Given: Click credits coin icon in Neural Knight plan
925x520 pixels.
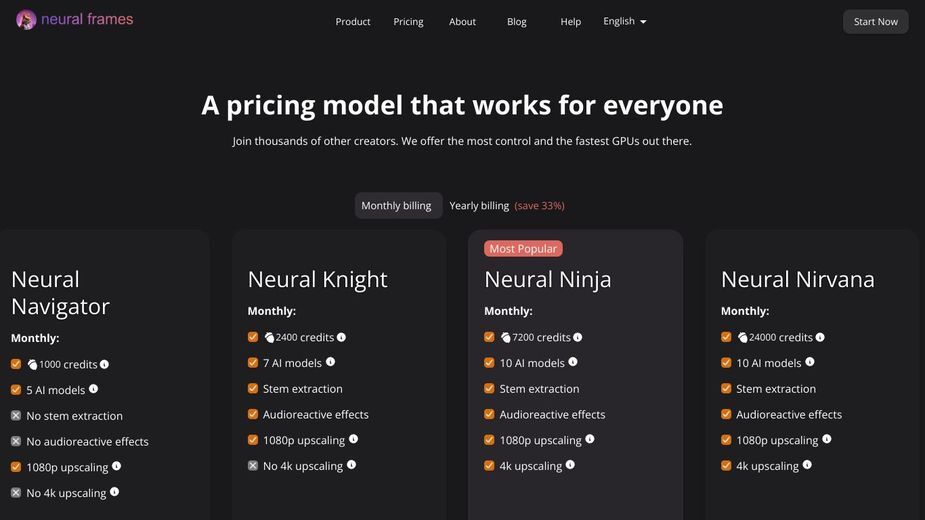Looking at the screenshot, I should click(x=269, y=338).
